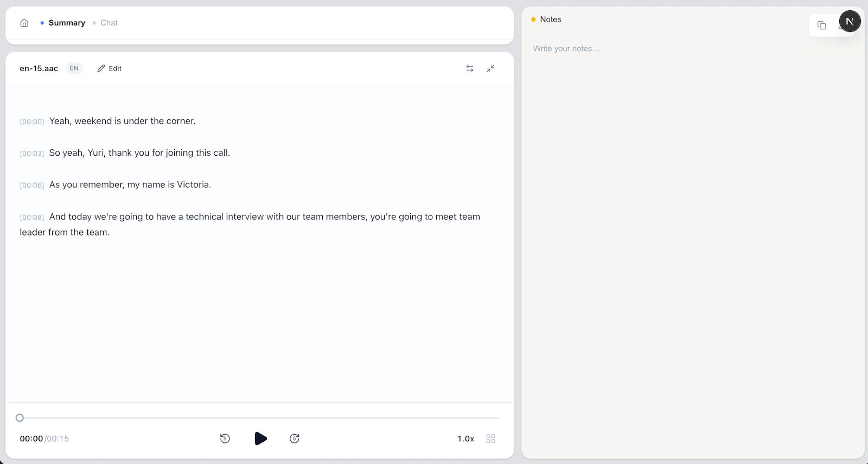Click the grid layout icon in player

pyautogui.click(x=491, y=438)
